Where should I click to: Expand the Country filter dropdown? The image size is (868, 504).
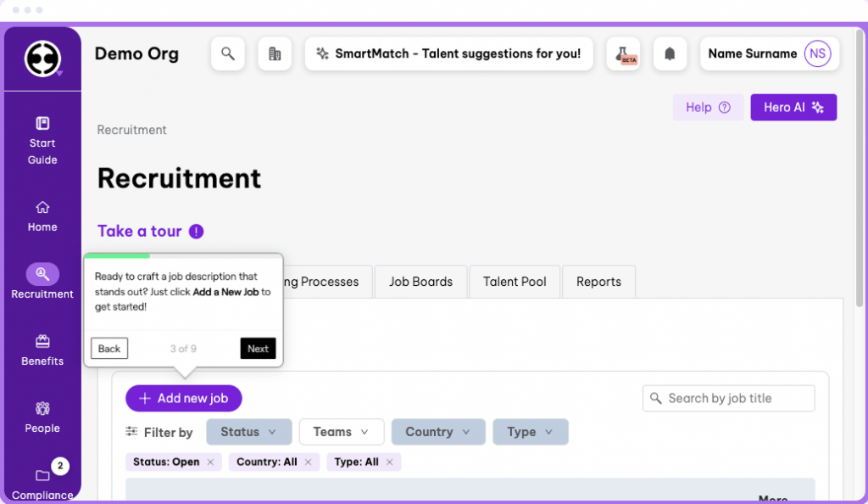(x=438, y=432)
